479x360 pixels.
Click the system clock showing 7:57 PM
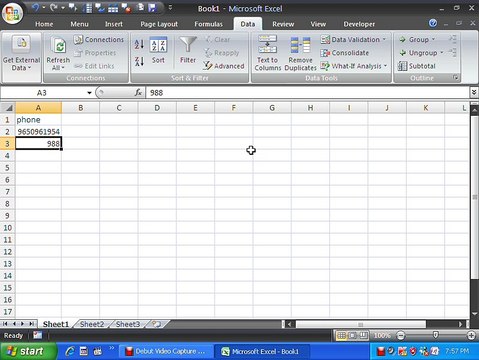[457, 351]
